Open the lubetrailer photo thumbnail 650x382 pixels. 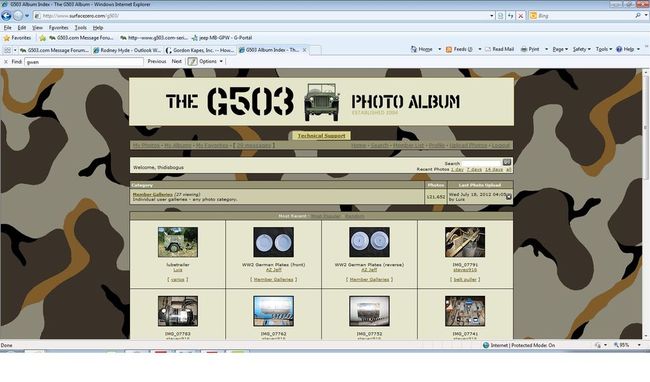178,242
